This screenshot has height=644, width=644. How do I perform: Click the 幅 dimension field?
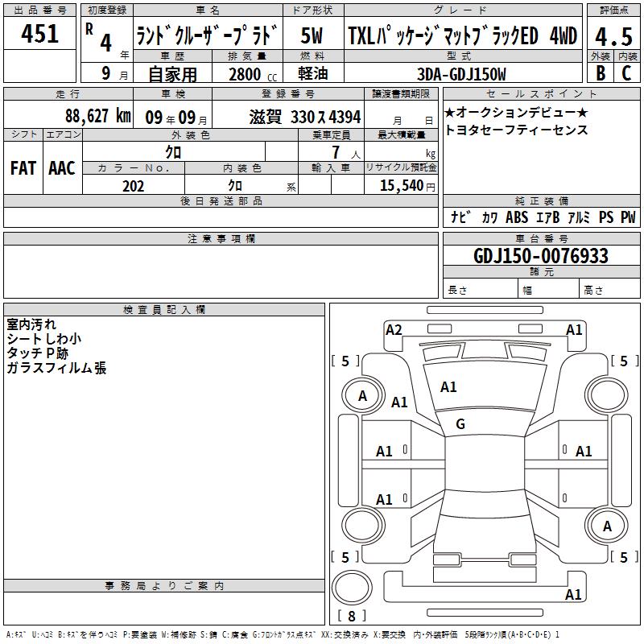[x=548, y=288]
